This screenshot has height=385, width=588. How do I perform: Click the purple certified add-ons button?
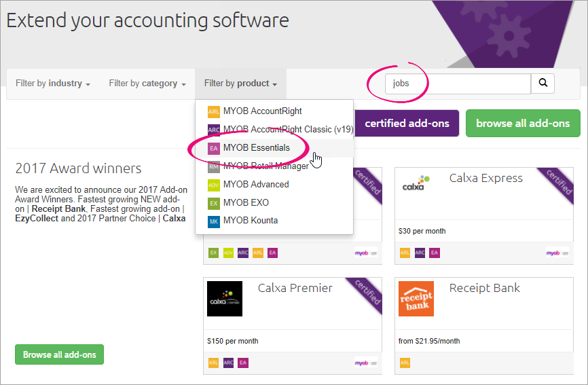pos(407,124)
